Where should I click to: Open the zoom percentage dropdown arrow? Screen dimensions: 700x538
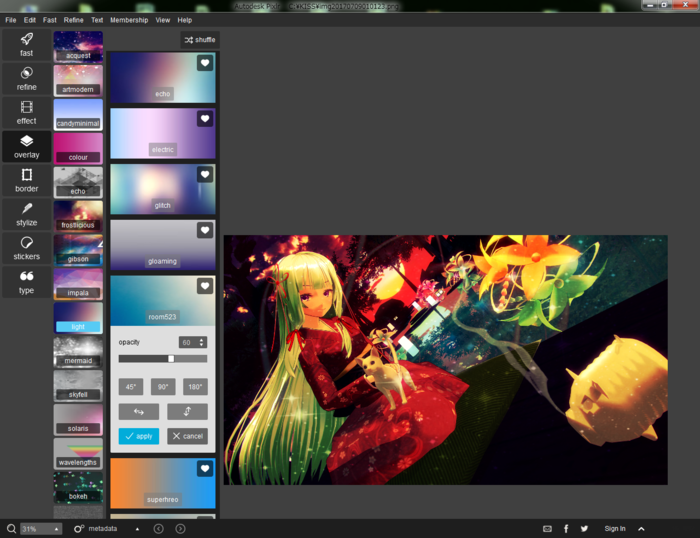(x=56, y=529)
